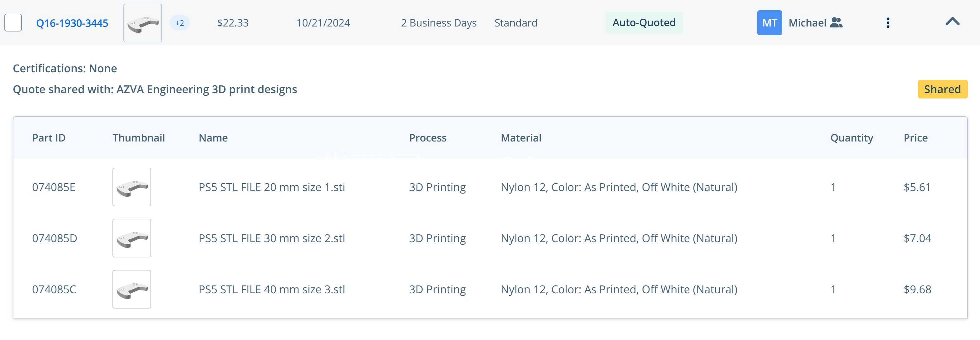
Task: Click the Thumbnail column header
Action: 139,138
